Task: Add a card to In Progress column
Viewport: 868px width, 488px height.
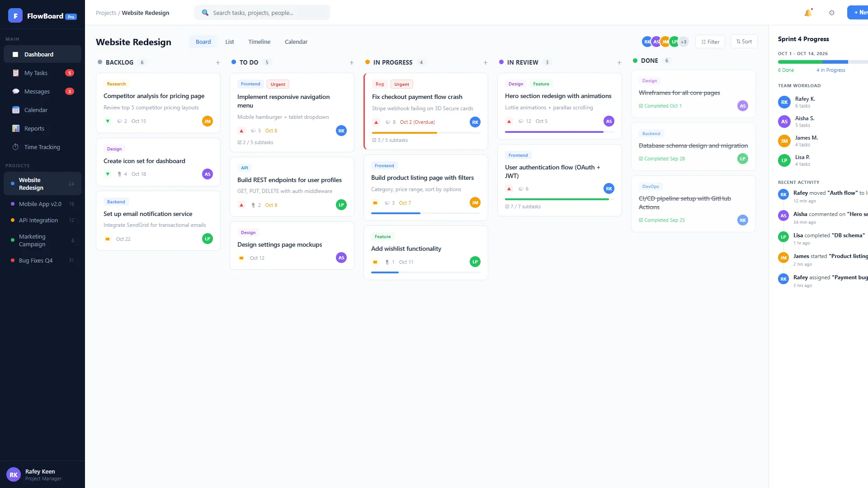Action: [x=486, y=62]
